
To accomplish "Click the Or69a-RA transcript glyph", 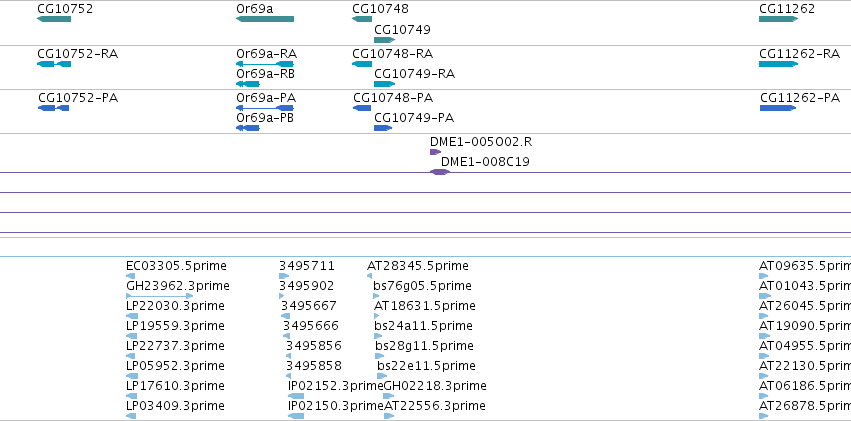I will coord(265,64).
